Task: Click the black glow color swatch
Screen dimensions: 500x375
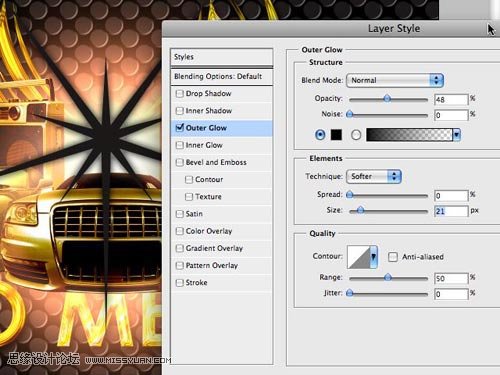Action: [336, 135]
